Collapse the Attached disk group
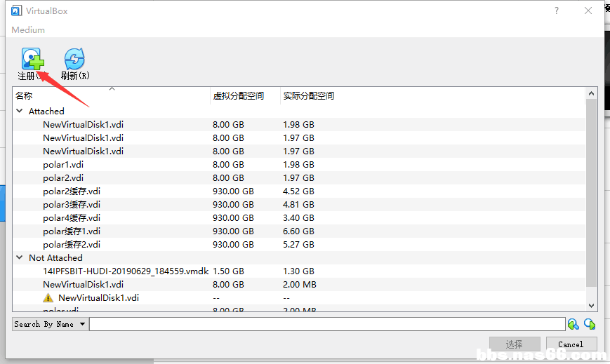The width and height of the screenshot is (610, 364). pos(20,111)
